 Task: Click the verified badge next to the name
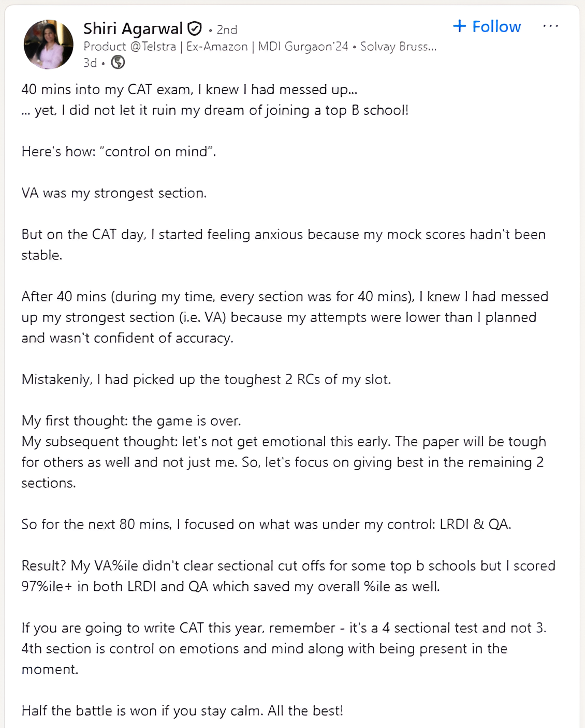point(195,28)
